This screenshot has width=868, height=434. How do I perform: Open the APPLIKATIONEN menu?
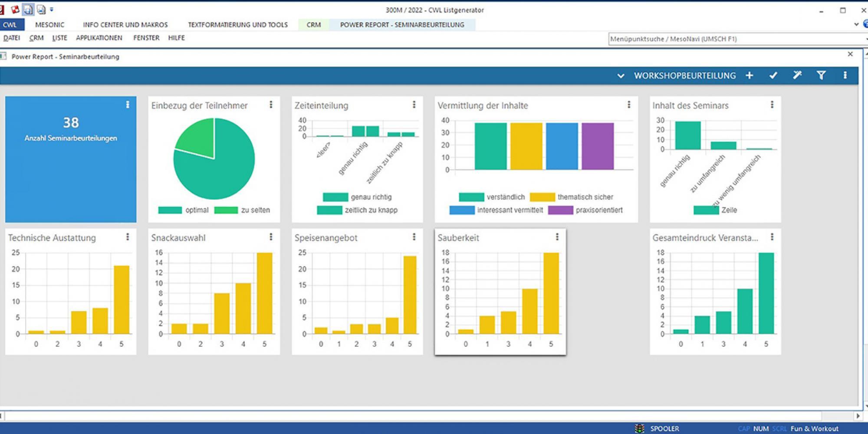[99, 38]
